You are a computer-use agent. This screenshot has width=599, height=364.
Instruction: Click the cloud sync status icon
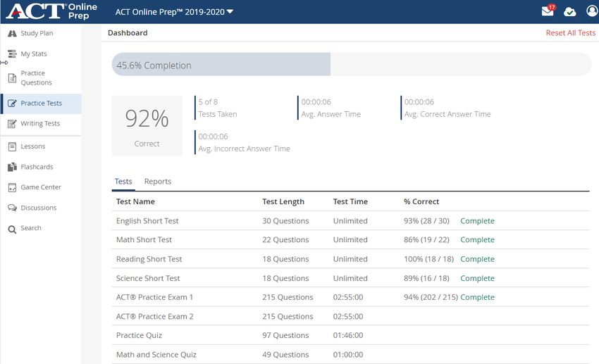tap(569, 12)
